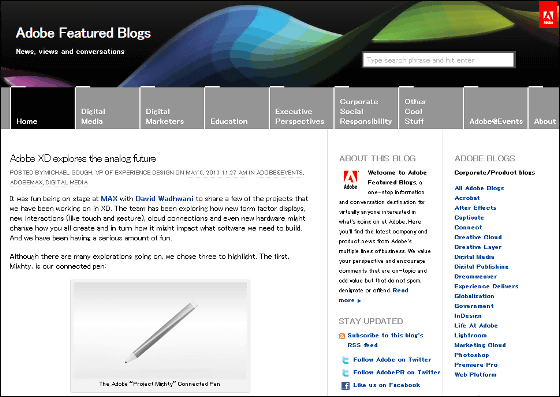Open the David Wadhwani link

[164, 198]
